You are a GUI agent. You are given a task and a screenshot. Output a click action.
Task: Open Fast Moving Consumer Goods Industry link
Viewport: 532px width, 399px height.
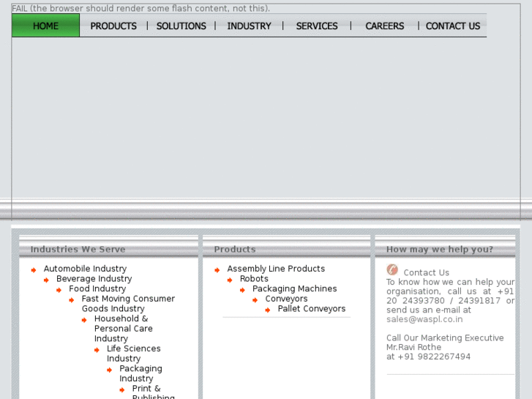point(128,304)
